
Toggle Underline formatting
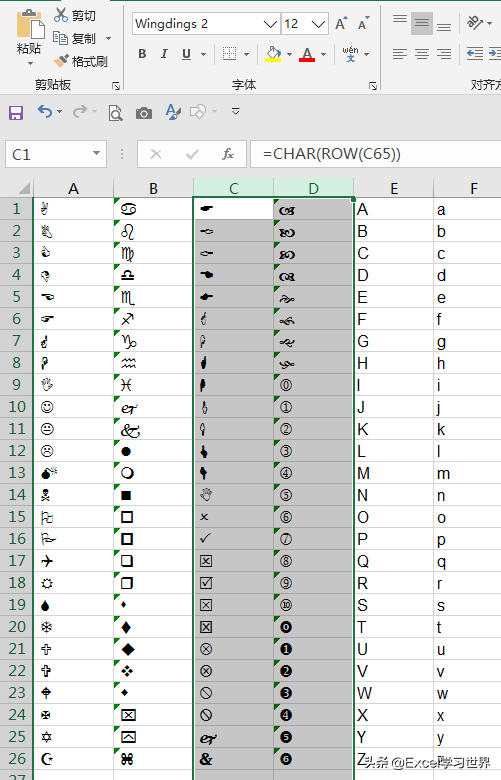[x=187, y=54]
